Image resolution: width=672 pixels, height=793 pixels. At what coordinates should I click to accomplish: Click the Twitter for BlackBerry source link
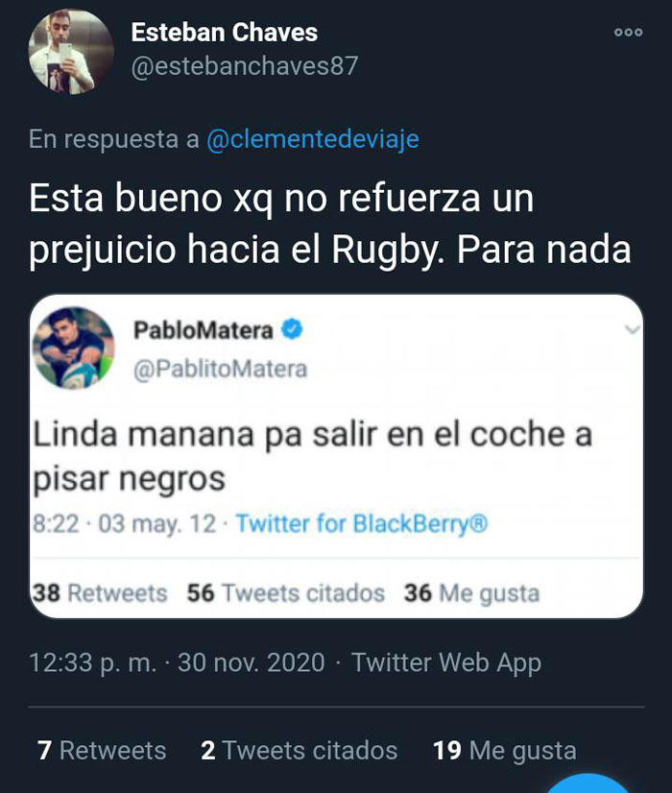coord(362,523)
